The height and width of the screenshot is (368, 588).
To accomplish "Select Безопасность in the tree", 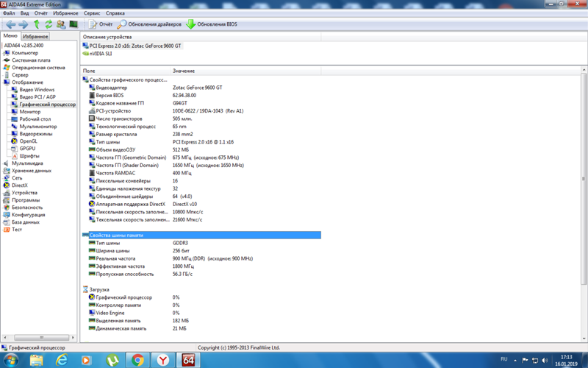I will (x=27, y=208).
